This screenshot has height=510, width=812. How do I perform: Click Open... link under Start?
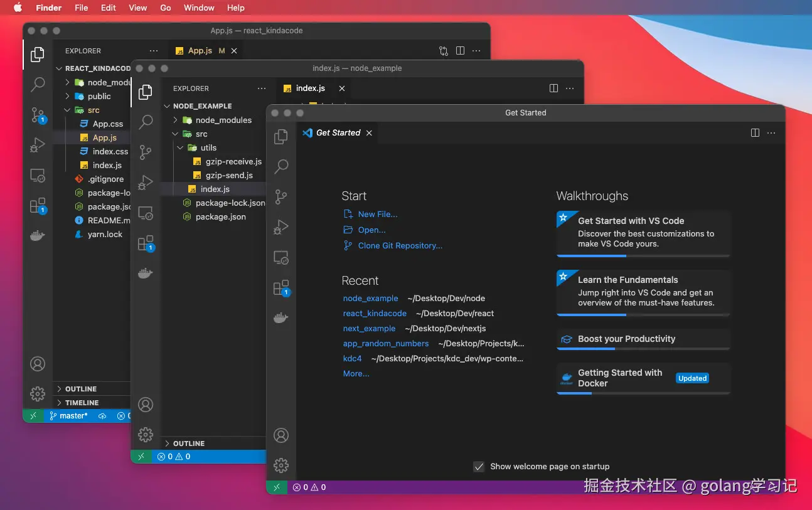pos(371,230)
